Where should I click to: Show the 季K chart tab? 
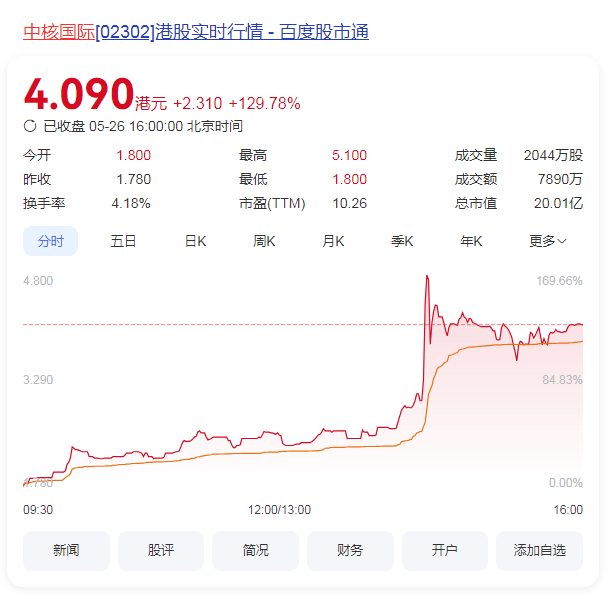pos(402,241)
